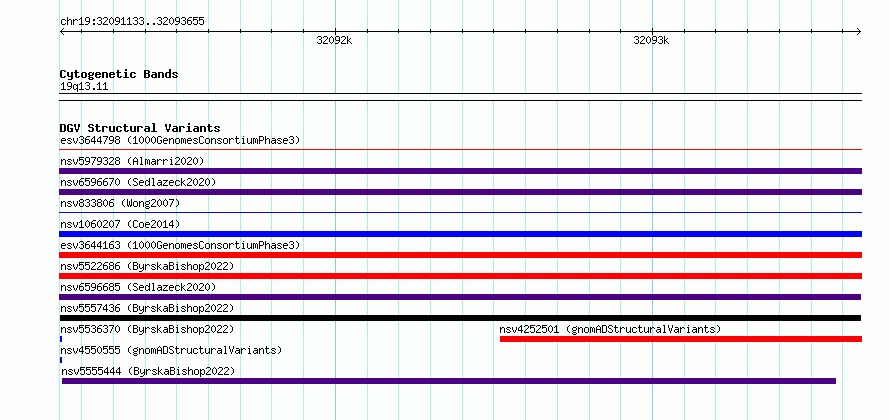Click the 32093k ruler label
890x420 pixels.
651,40
